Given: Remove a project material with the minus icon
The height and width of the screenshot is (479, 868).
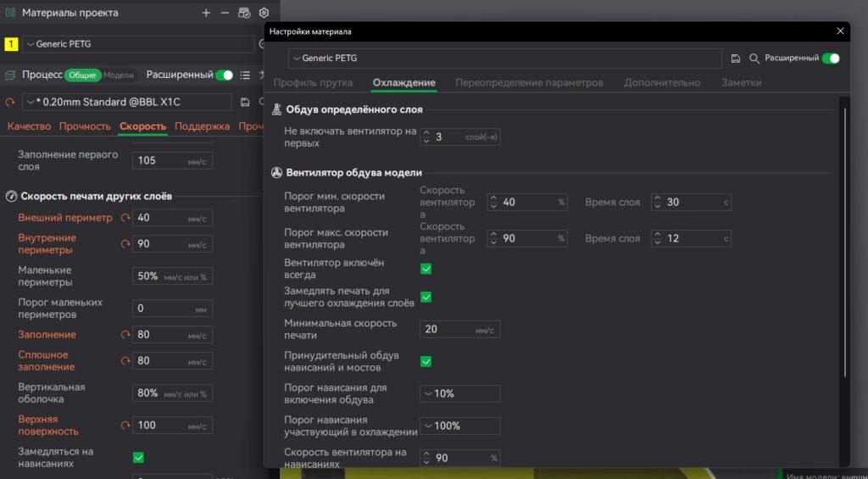Looking at the screenshot, I should pos(225,13).
